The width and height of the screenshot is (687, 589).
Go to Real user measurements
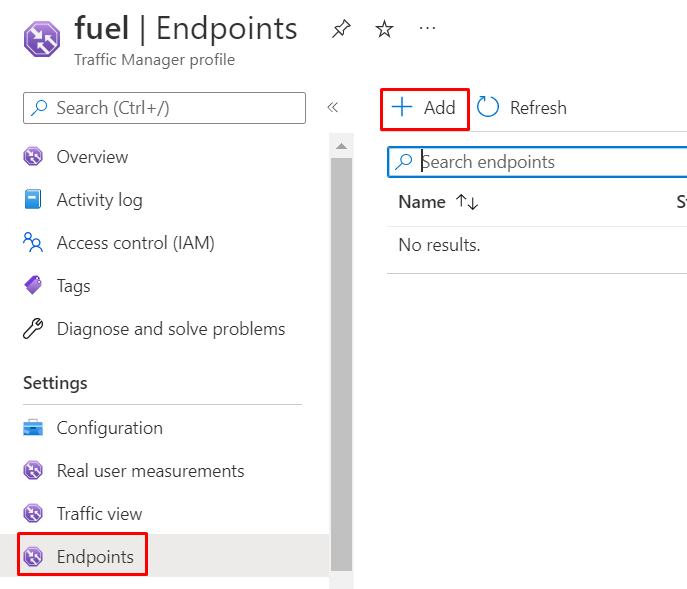[x=150, y=471]
